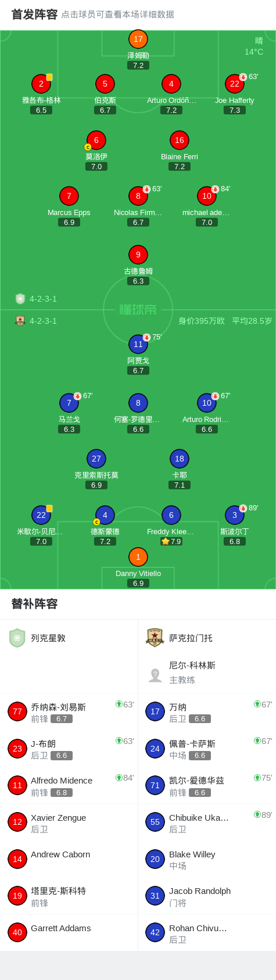Open Blaine Ferri number 16 player badge
Viewport: 276px width, 980px height.
[x=179, y=140]
